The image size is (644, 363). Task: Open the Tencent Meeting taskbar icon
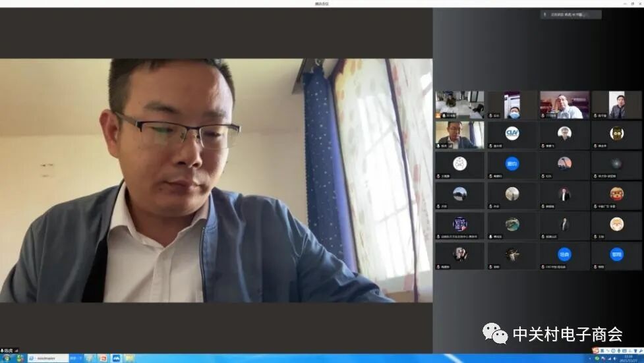116,358
